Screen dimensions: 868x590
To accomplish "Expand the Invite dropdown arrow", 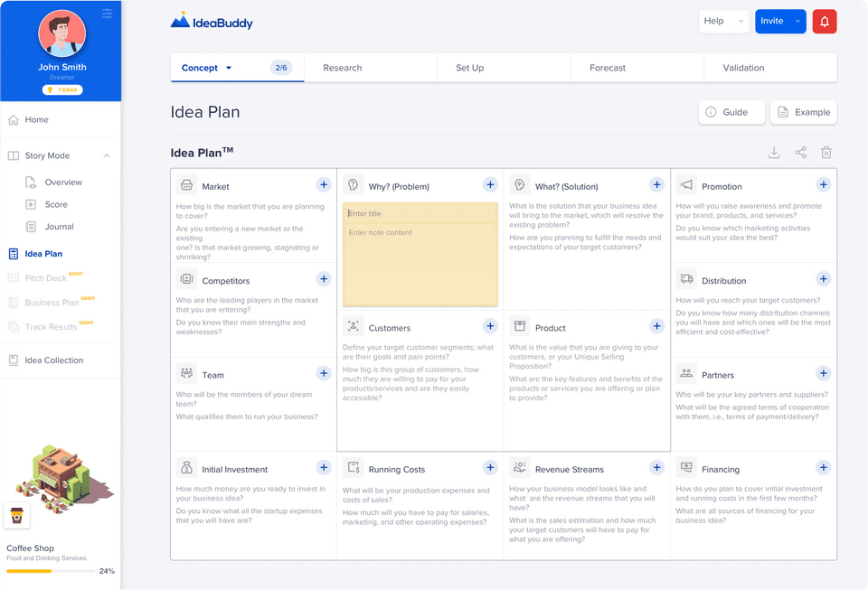I will pos(797,22).
